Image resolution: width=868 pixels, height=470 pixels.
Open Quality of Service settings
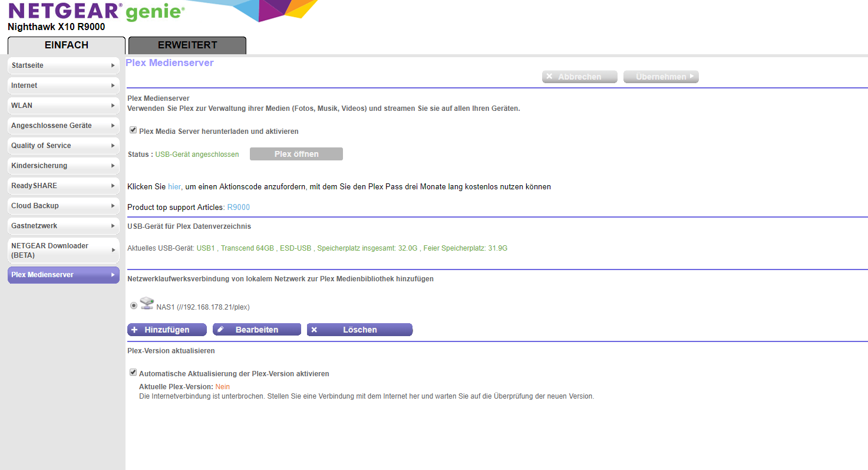[x=63, y=146]
